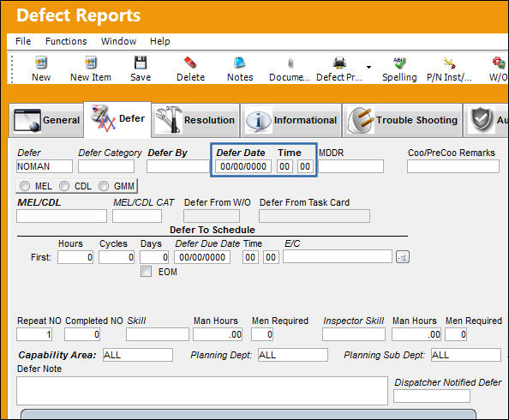Viewport: 509px width, 420px height.
Task: Expand the Defect Print dropdown arrow
Action: pos(368,67)
